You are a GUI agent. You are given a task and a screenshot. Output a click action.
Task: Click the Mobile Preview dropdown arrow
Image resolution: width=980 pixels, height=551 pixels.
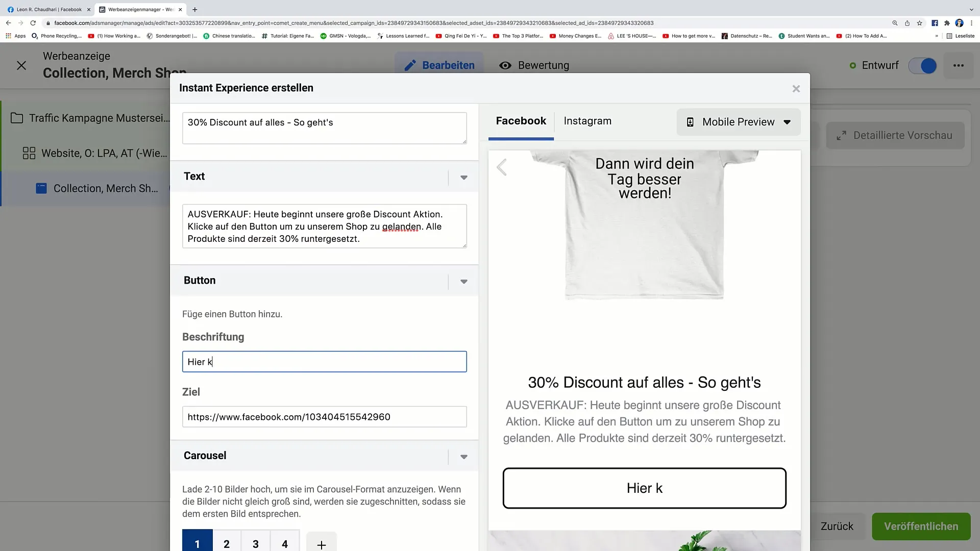[x=788, y=122]
